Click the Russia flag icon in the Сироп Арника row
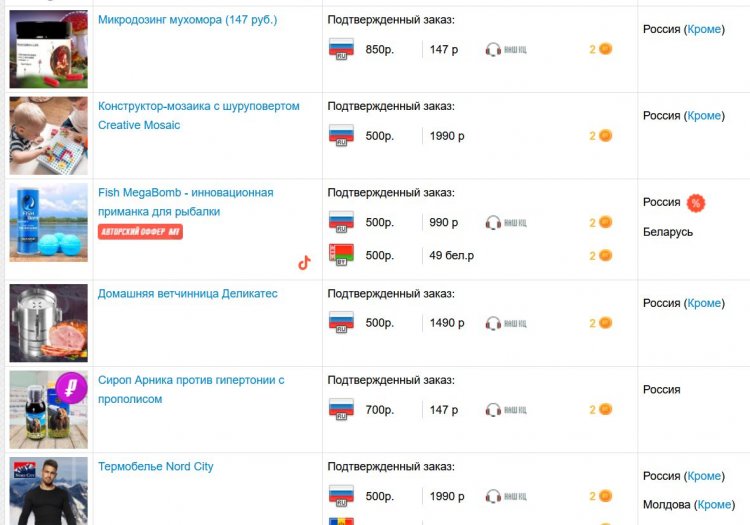Screen dimensions: 750x525 click(x=341, y=409)
